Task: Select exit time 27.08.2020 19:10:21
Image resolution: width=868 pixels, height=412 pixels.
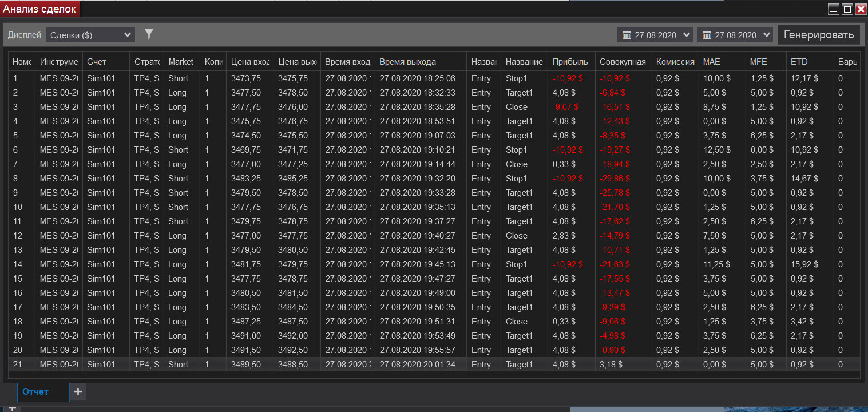Action: pos(418,150)
